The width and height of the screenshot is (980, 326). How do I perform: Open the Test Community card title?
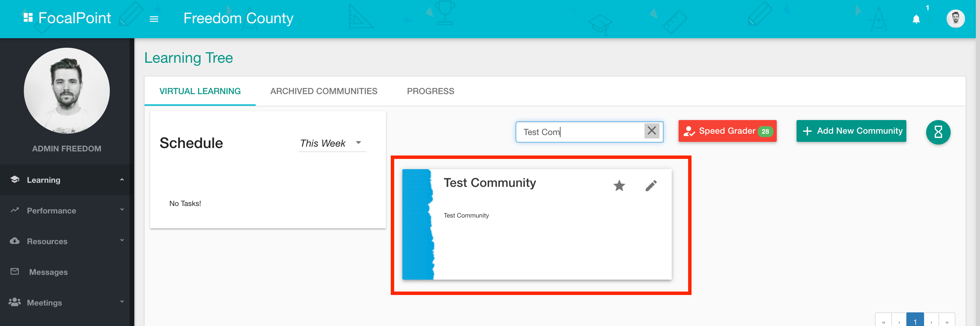490,183
